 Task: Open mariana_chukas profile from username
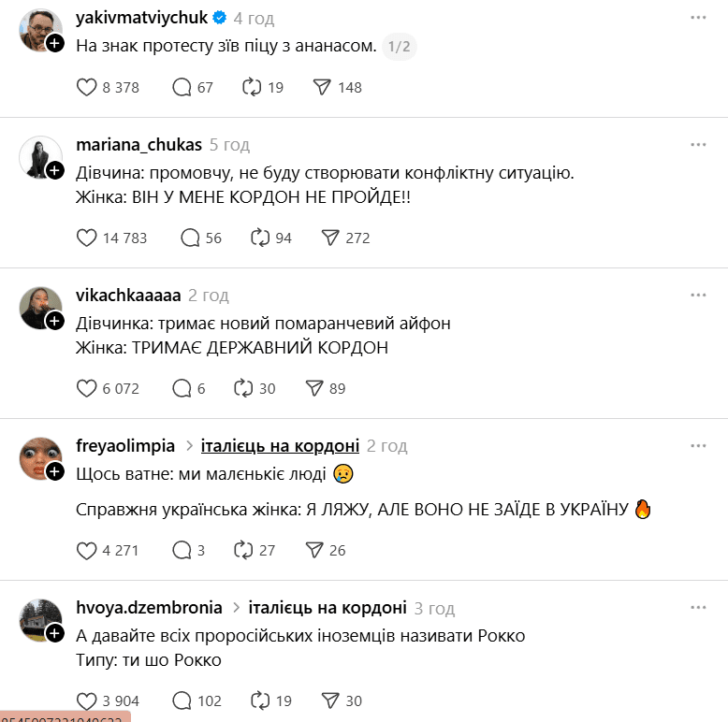pyautogui.click(x=138, y=145)
